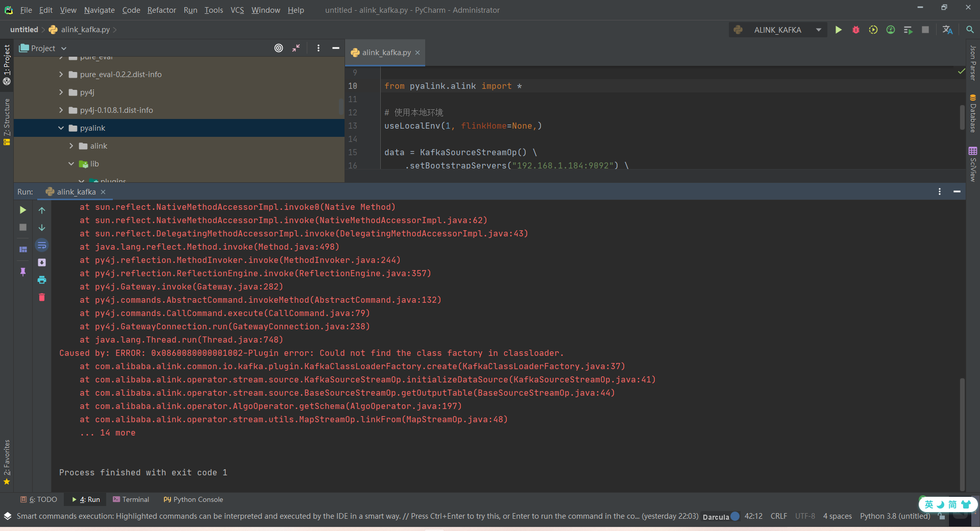Click restore layout icon in Run panel
Viewport: 980px width, 531px height.
coord(23,250)
